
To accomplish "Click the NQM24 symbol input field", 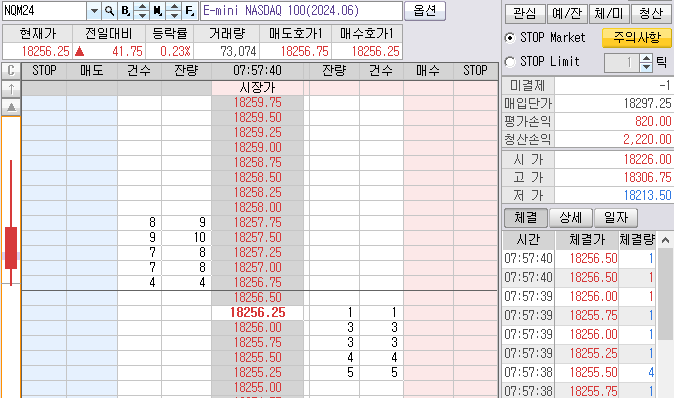I will [x=44, y=11].
